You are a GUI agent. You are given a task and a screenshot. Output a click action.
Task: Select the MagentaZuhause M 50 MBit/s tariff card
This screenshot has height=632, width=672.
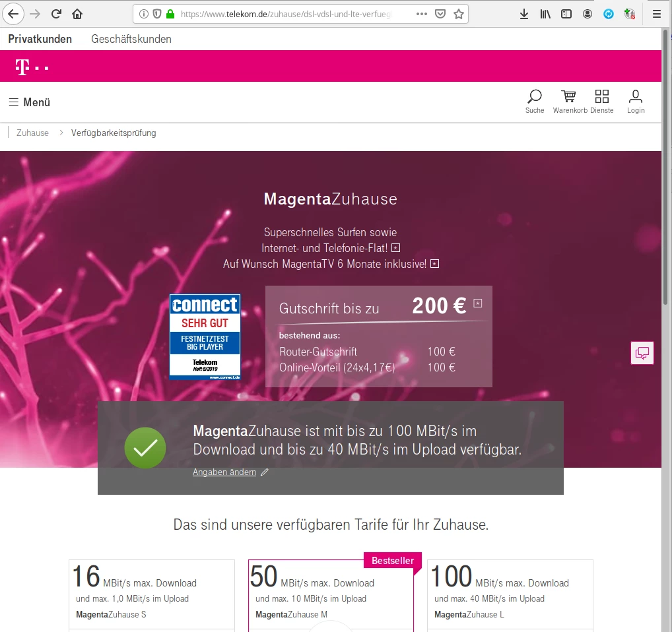click(331, 596)
